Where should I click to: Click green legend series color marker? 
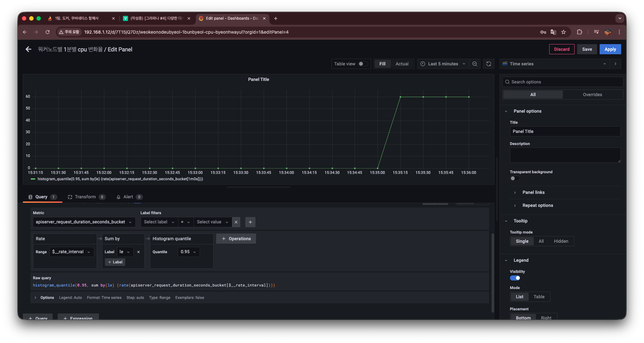(33, 179)
